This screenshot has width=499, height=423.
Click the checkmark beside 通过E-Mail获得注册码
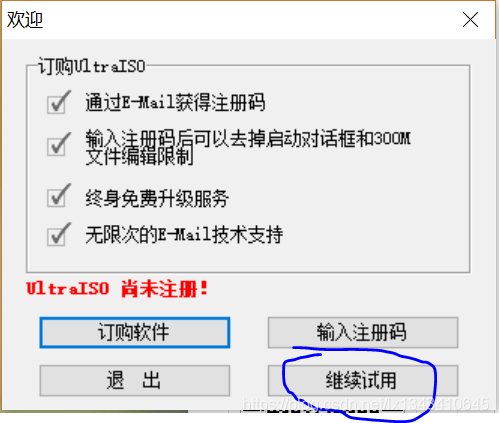[x=59, y=102]
